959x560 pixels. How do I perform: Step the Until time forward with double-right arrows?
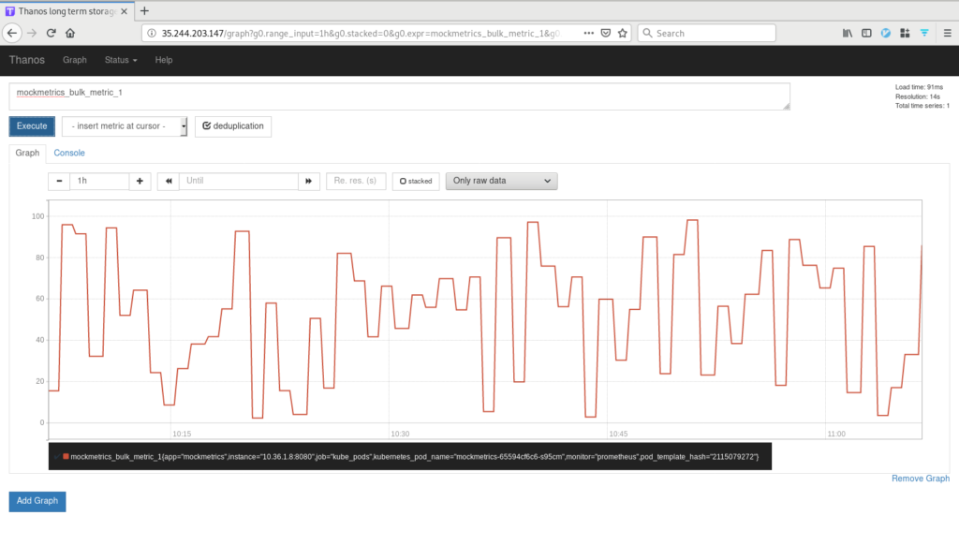pyautogui.click(x=309, y=181)
